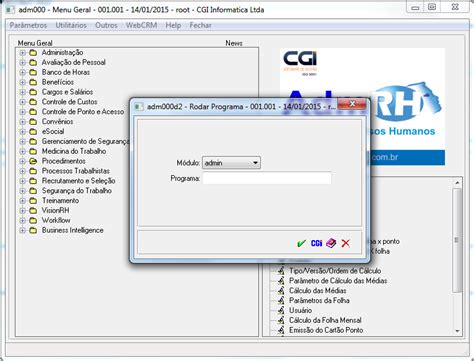This screenshot has height=361, width=474.
Task: Open the Utilitários menu
Action: [71, 25]
